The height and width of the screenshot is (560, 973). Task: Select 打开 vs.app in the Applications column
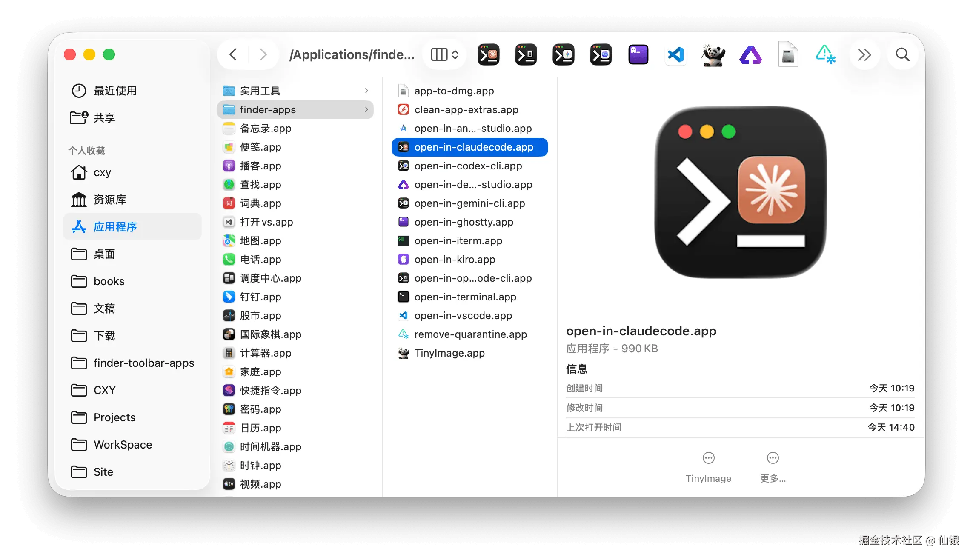click(x=295, y=222)
